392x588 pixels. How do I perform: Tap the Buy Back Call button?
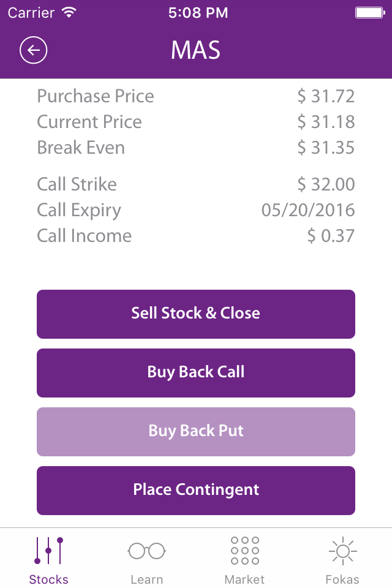click(196, 372)
